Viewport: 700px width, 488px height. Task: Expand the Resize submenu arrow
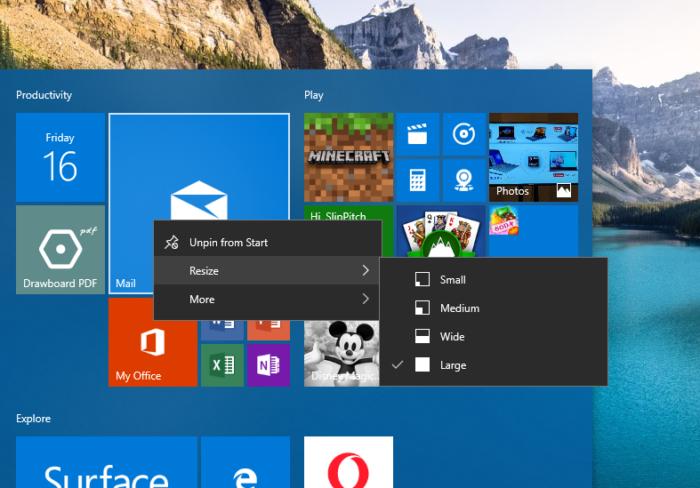point(366,271)
